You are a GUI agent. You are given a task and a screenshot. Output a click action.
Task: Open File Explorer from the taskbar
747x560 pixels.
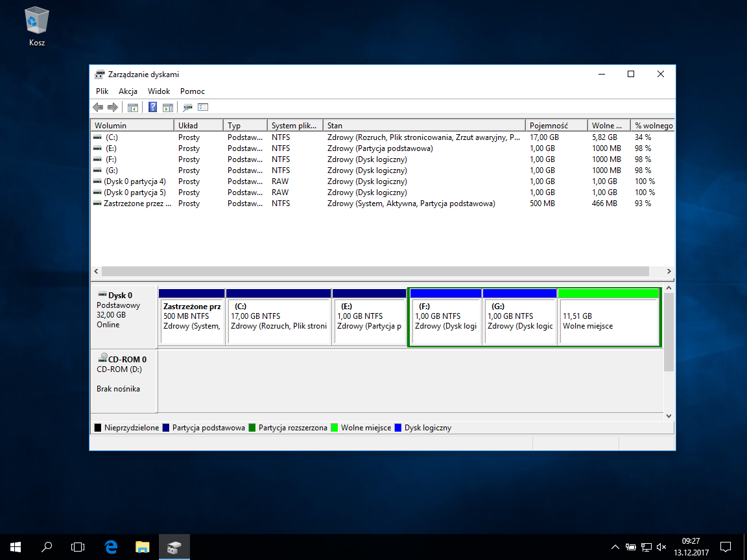(143, 547)
